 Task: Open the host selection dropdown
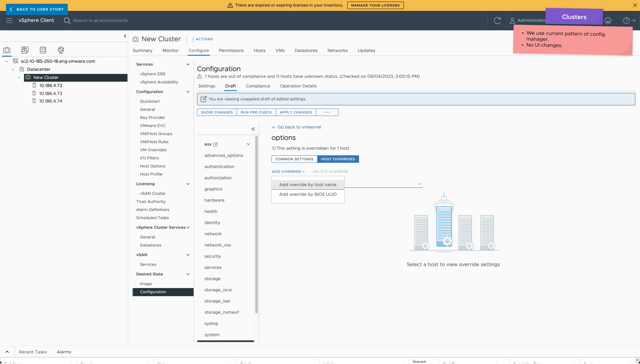[419, 184]
